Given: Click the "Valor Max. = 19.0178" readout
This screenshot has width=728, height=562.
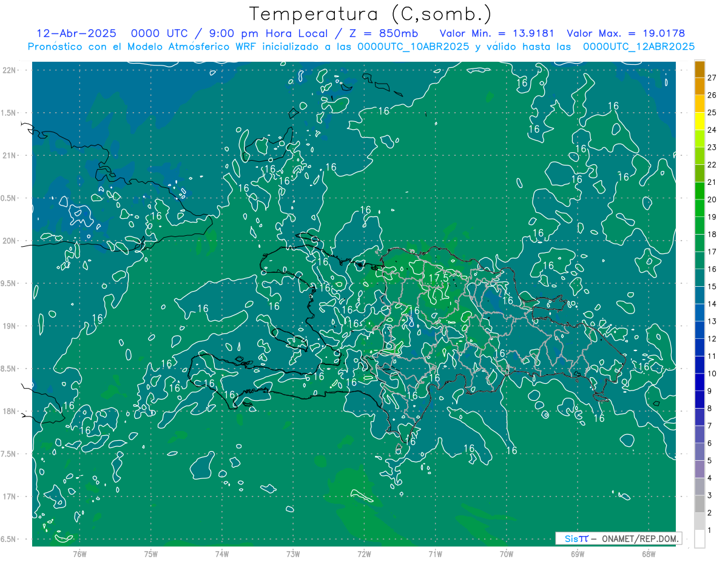Looking at the screenshot, I should pos(625,33).
